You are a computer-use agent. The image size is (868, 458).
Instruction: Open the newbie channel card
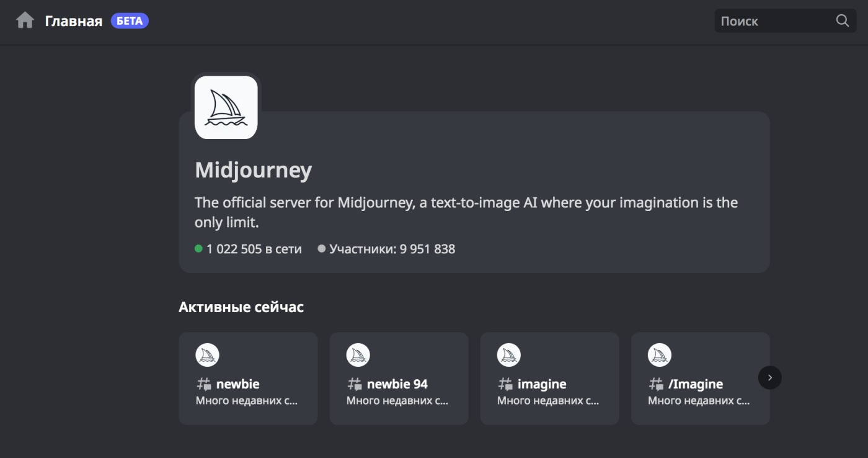point(248,379)
